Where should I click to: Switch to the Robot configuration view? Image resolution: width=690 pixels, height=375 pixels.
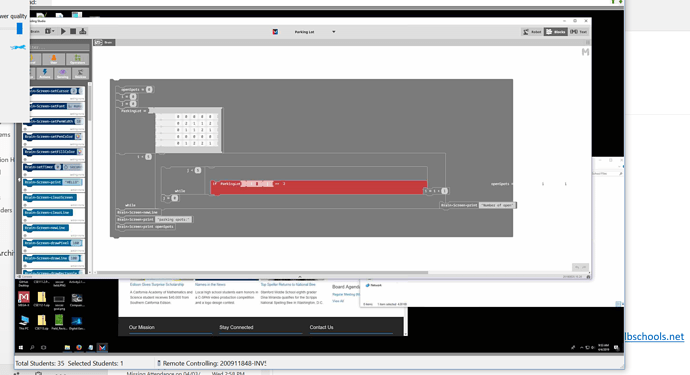(x=532, y=32)
